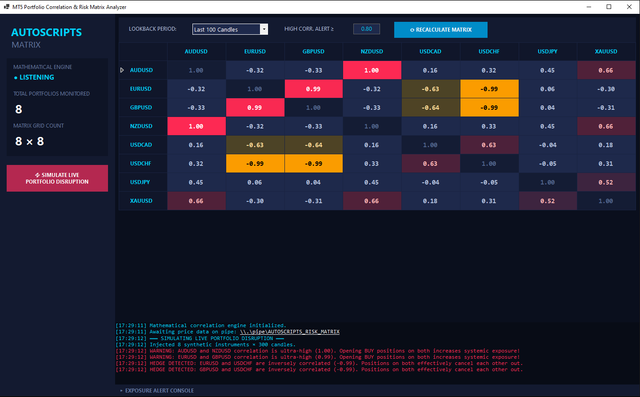
Task: Click the app icon in title bar
Action: pos(7,7)
